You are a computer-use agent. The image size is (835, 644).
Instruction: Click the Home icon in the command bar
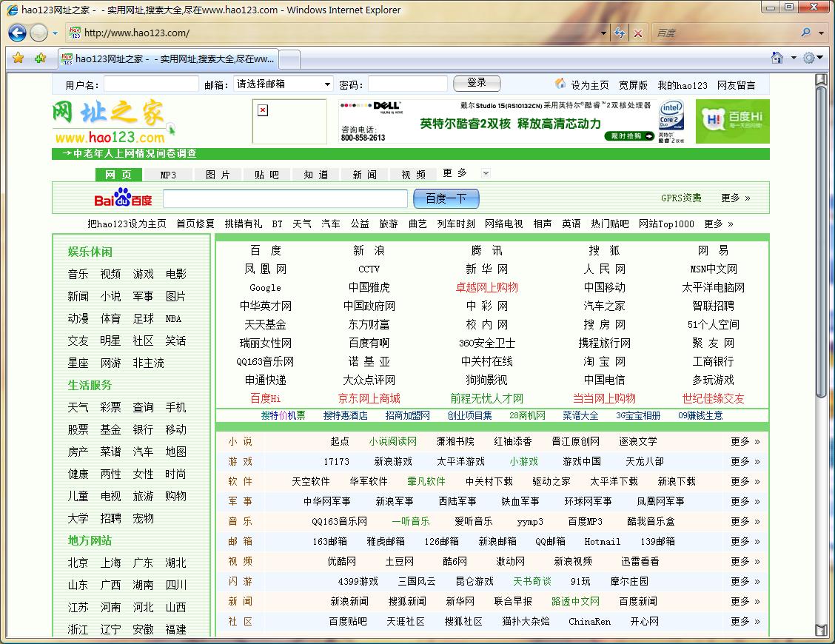point(777,58)
